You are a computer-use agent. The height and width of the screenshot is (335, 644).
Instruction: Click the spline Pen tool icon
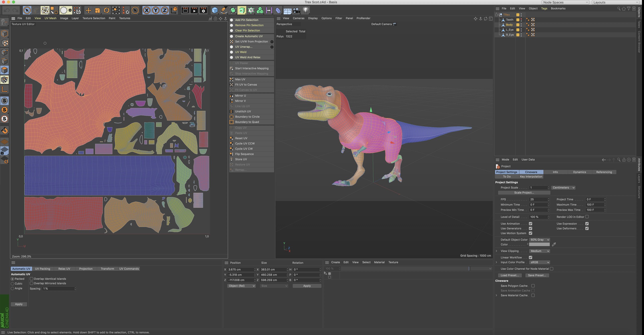tap(224, 10)
